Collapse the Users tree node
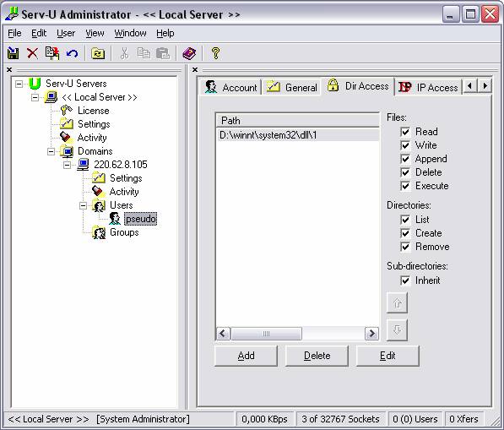The image size is (504, 430). 84,205
